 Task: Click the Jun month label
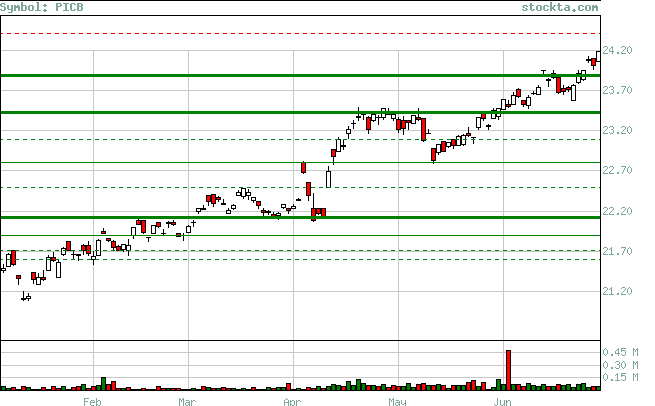pos(502,402)
